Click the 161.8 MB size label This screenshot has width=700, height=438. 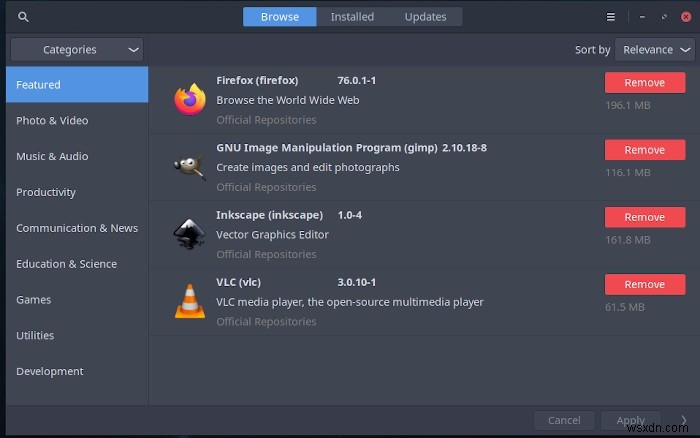(628, 240)
